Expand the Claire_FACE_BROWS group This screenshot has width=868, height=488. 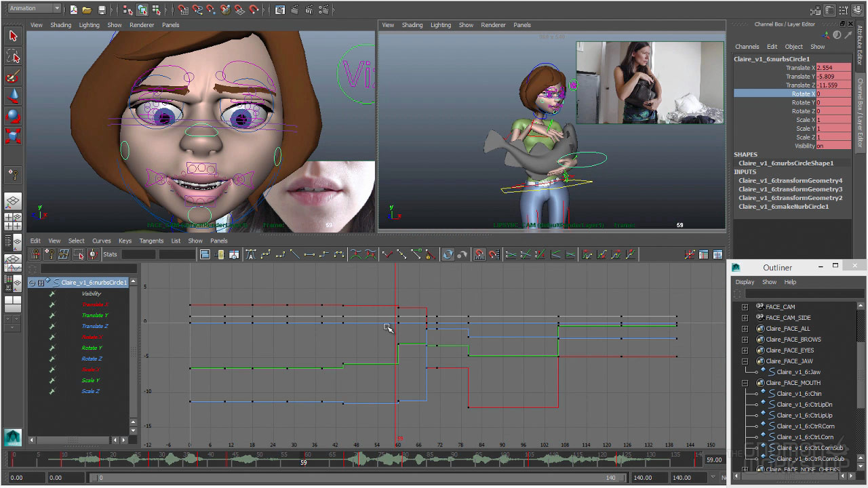[745, 340]
